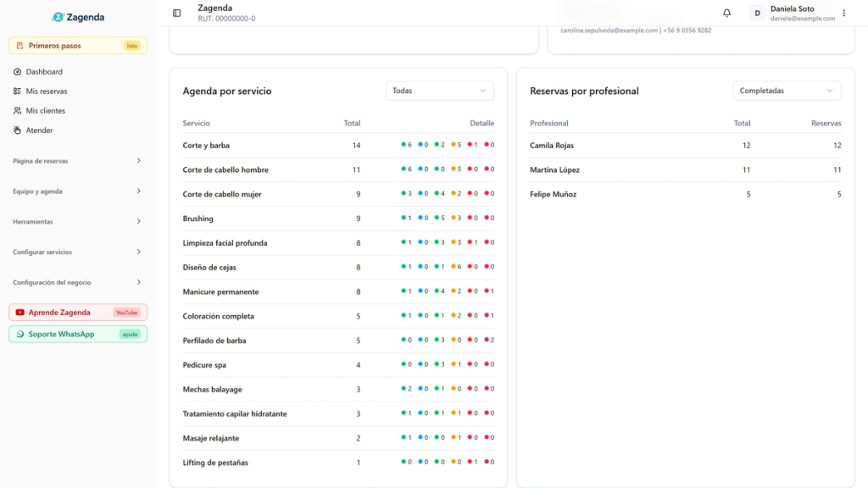Open Daniela Soto account name
This screenshot has height=488, width=868.
793,8
